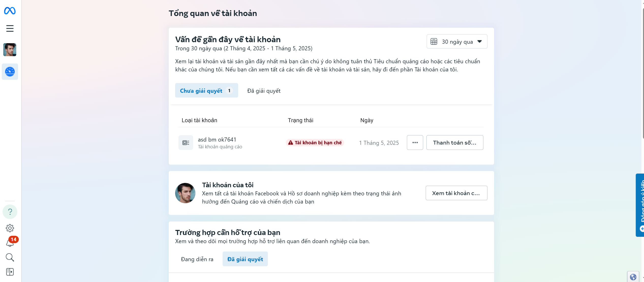Click the search magnifier icon
The height and width of the screenshot is (282, 644).
pyautogui.click(x=10, y=257)
